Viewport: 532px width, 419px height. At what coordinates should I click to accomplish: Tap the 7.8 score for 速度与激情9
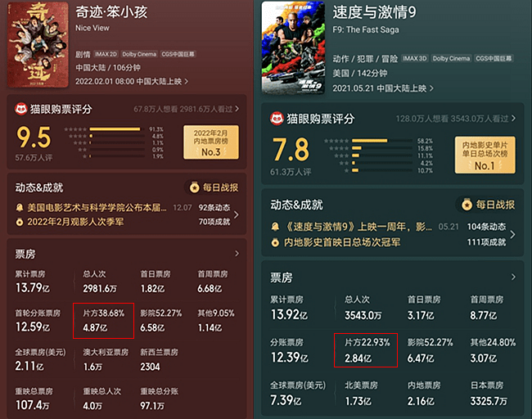[291, 150]
